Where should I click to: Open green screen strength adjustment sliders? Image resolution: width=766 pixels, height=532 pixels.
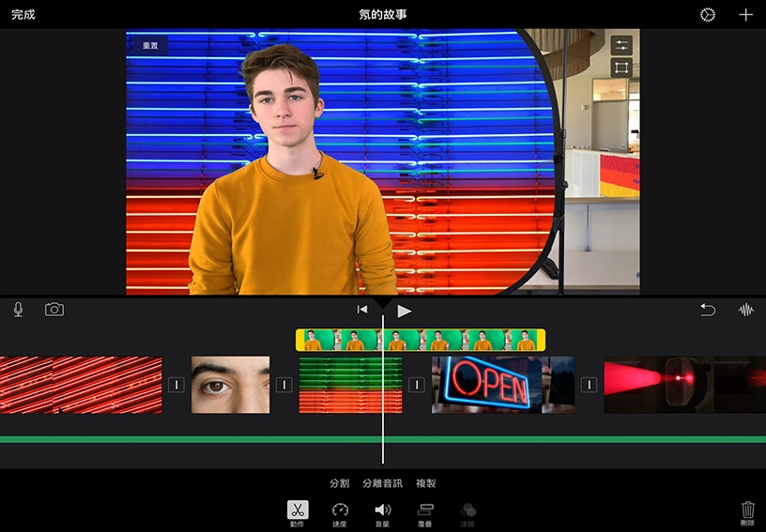pyautogui.click(x=621, y=45)
